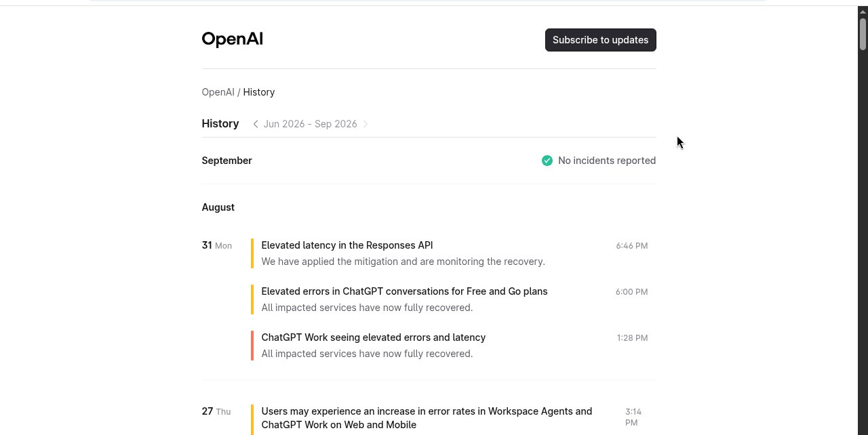Click the Jun 2026 - Sep 2026 range
The height and width of the screenshot is (435, 868).
tap(310, 124)
